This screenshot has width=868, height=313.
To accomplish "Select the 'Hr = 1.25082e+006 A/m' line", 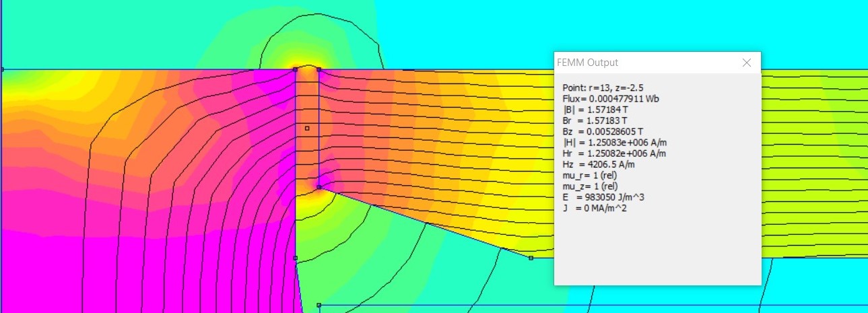I will [x=615, y=153].
